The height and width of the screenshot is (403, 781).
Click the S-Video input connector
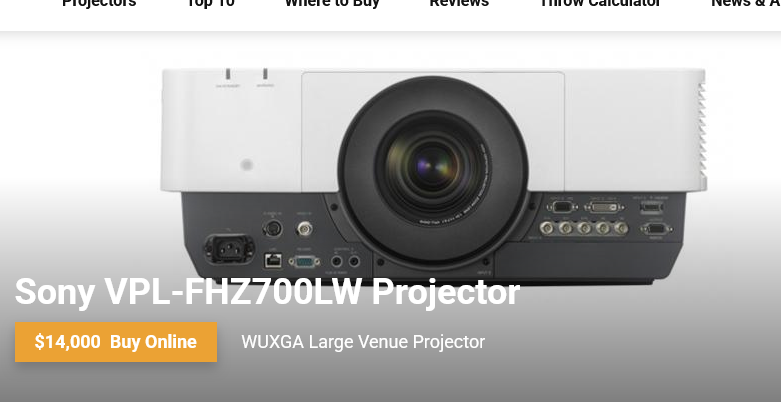[272, 229]
